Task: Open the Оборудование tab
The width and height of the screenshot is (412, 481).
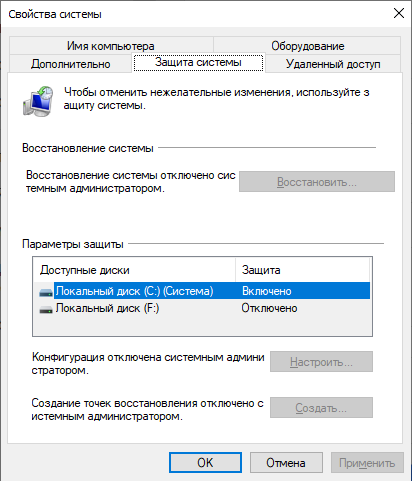Action: tap(307, 46)
